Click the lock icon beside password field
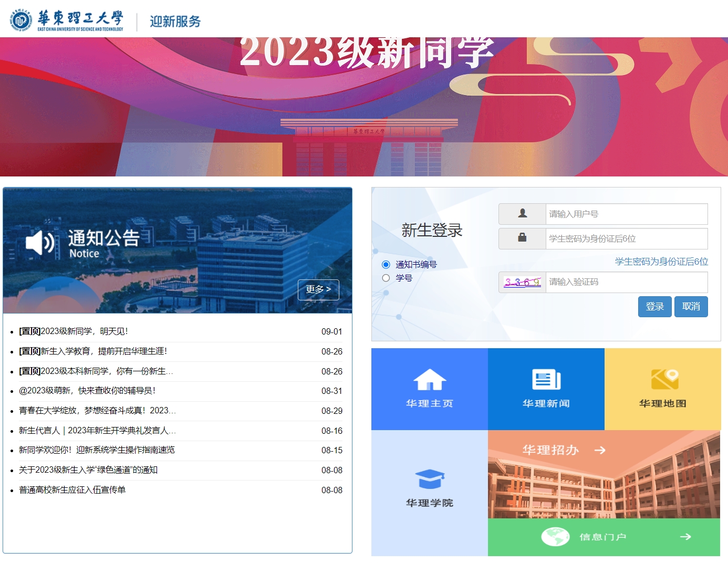Viewport: 728px width, 563px height. [x=522, y=237]
